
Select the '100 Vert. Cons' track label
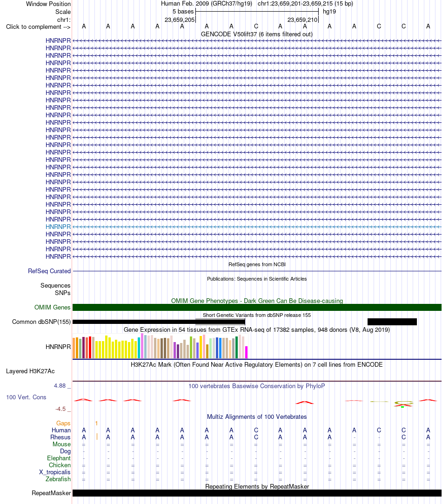tap(26, 397)
